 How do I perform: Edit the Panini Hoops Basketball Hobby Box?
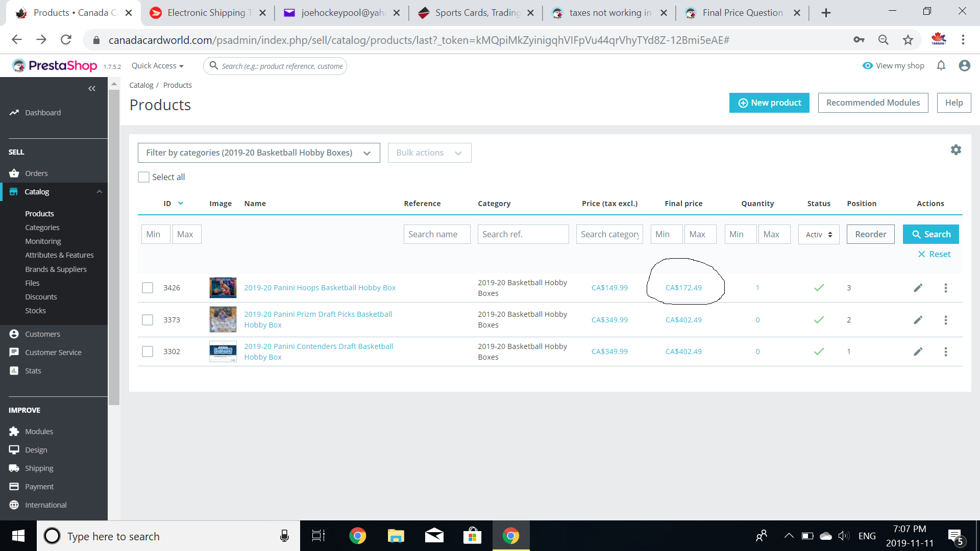coord(918,288)
